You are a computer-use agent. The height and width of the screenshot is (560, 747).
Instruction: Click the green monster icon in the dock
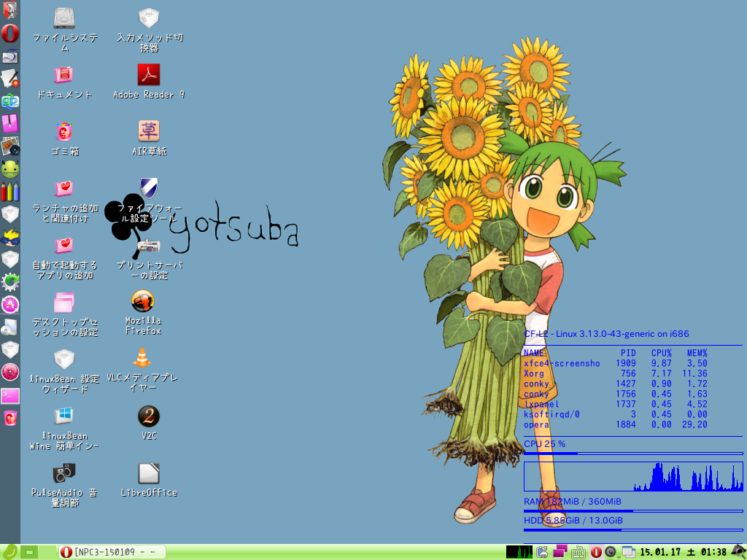coord(10,169)
